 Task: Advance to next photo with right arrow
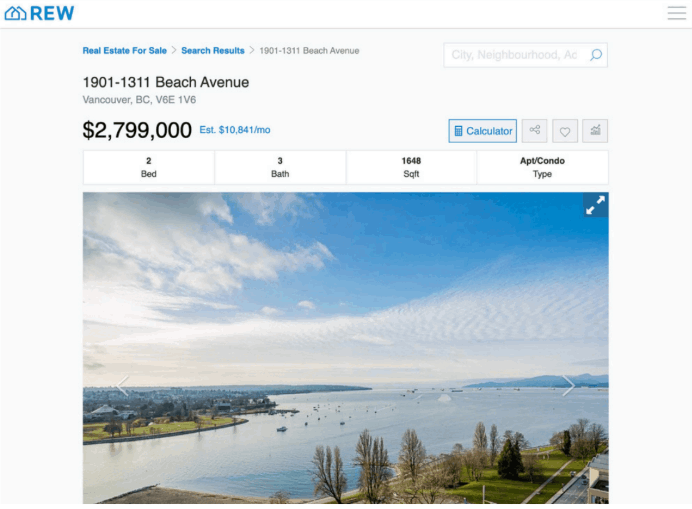568,386
